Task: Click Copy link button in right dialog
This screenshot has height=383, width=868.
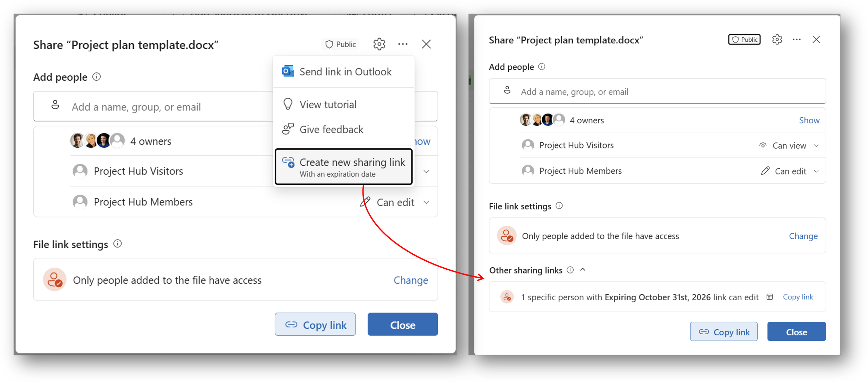Action: [724, 332]
